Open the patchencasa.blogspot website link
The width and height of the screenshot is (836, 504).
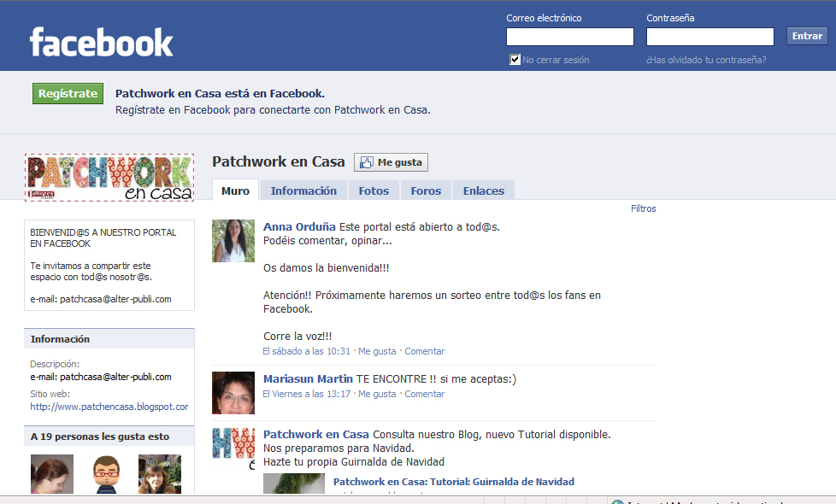[109, 407]
